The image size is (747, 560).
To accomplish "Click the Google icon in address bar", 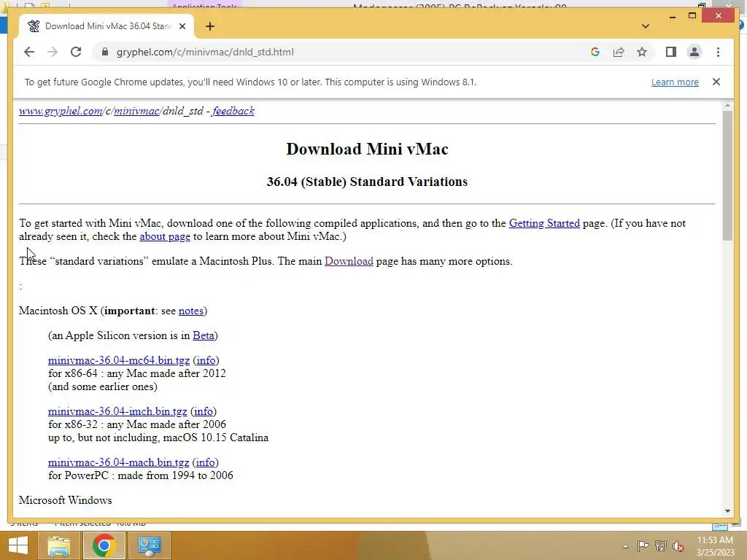I will click(x=595, y=52).
